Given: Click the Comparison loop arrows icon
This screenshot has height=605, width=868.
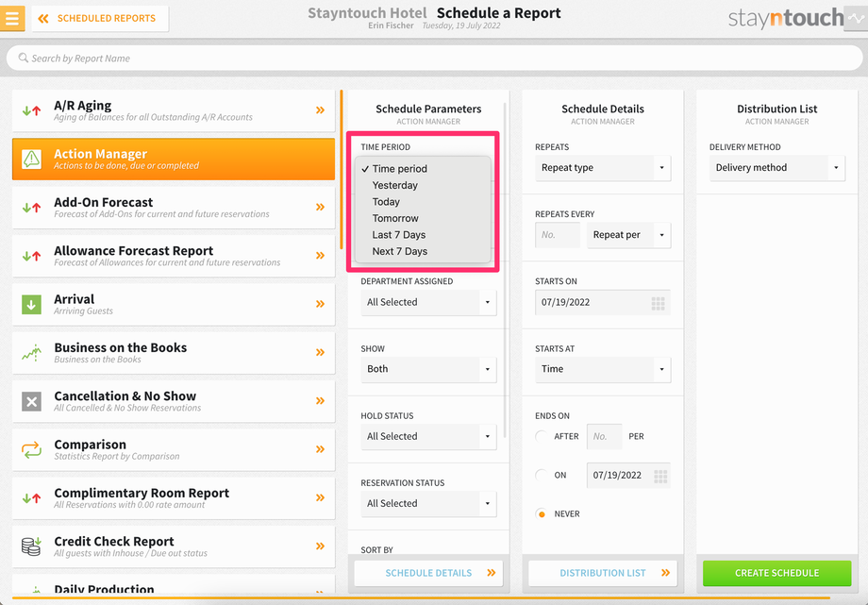Looking at the screenshot, I should (x=31, y=449).
